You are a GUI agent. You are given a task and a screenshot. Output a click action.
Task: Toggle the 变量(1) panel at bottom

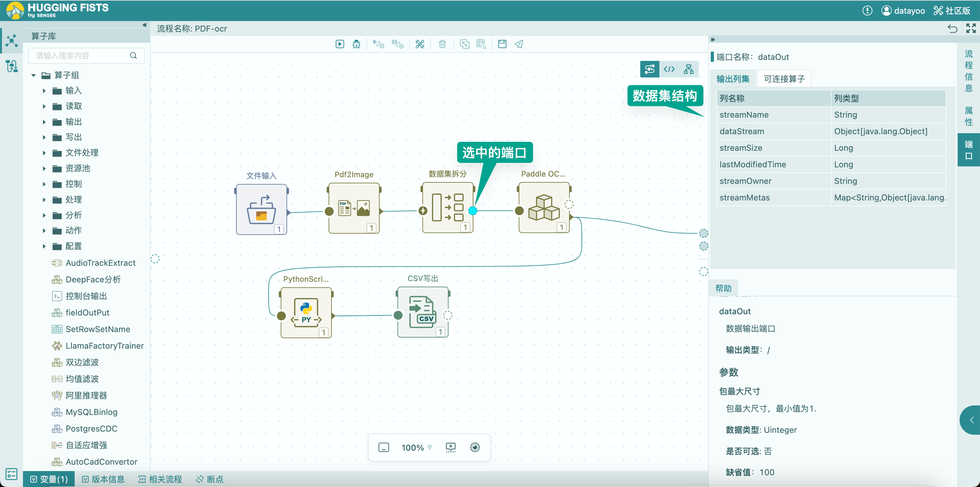pyautogui.click(x=49, y=479)
